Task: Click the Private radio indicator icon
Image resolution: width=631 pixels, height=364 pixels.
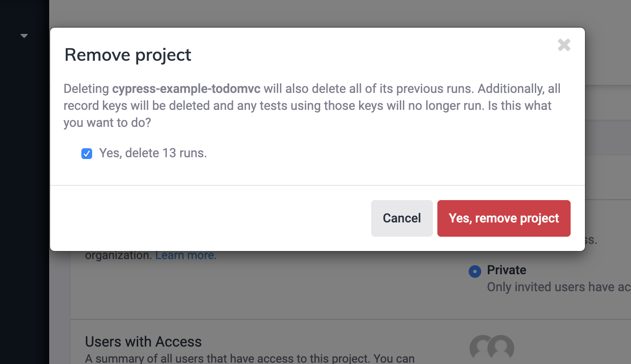Action: (x=474, y=271)
